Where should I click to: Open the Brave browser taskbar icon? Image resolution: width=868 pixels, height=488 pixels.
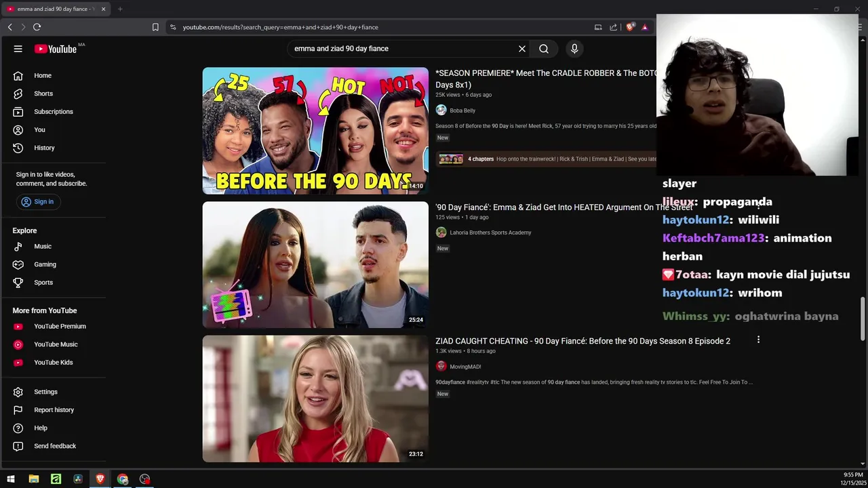(100, 479)
